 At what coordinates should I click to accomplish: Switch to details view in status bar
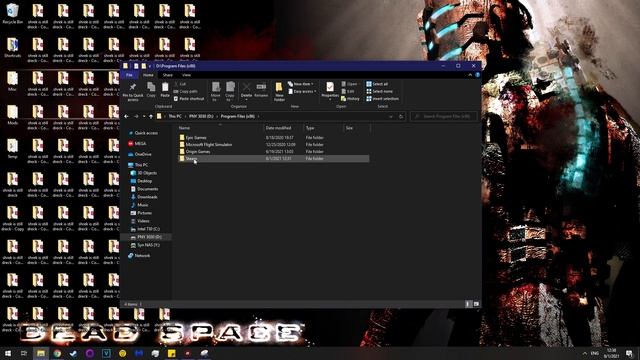point(468,304)
